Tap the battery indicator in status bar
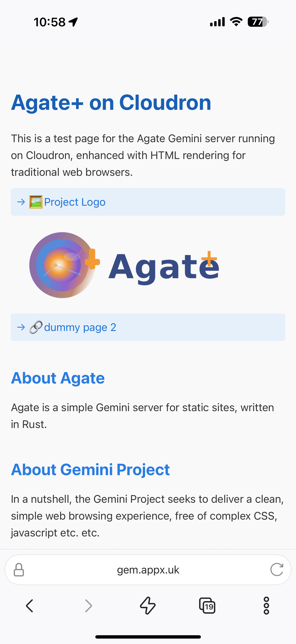 (258, 22)
